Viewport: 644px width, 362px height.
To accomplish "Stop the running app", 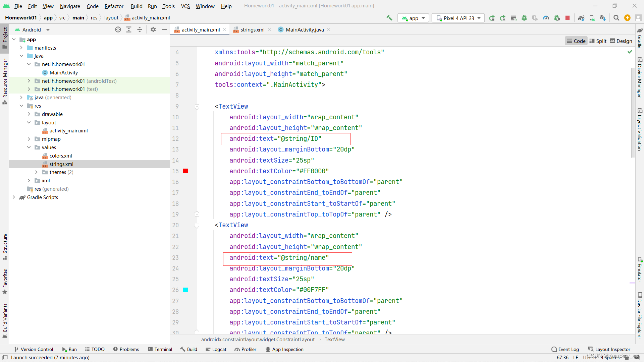I will click(568, 18).
